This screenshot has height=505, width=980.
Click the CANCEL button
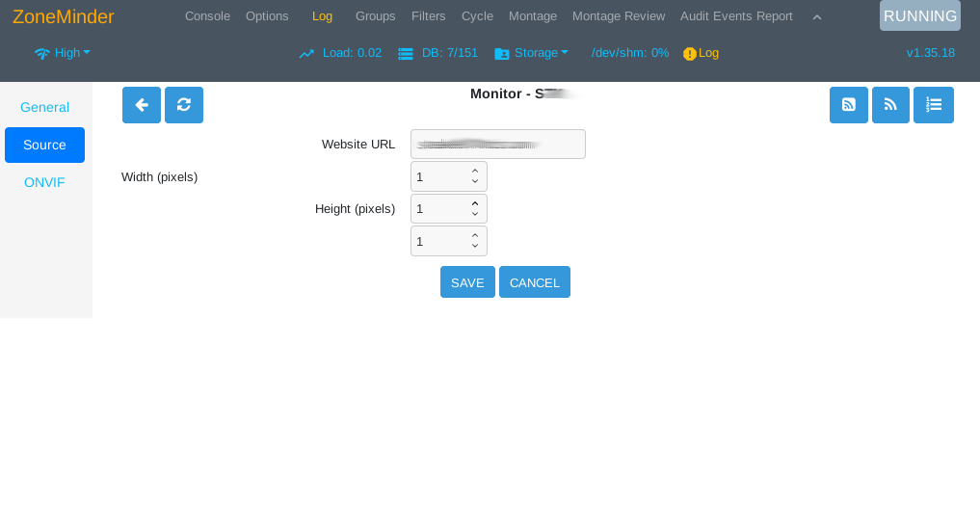535,281
